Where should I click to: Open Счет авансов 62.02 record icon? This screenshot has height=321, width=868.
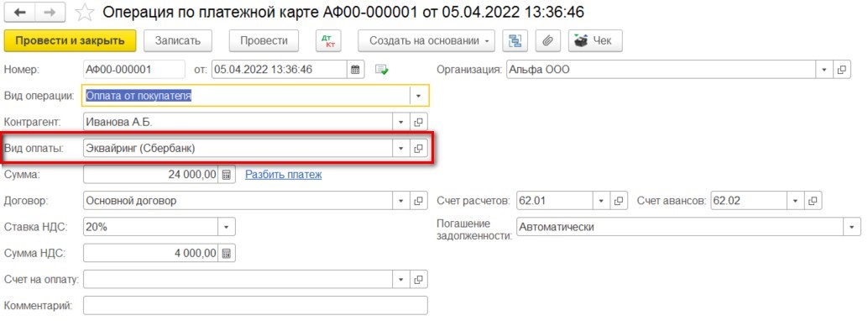813,201
